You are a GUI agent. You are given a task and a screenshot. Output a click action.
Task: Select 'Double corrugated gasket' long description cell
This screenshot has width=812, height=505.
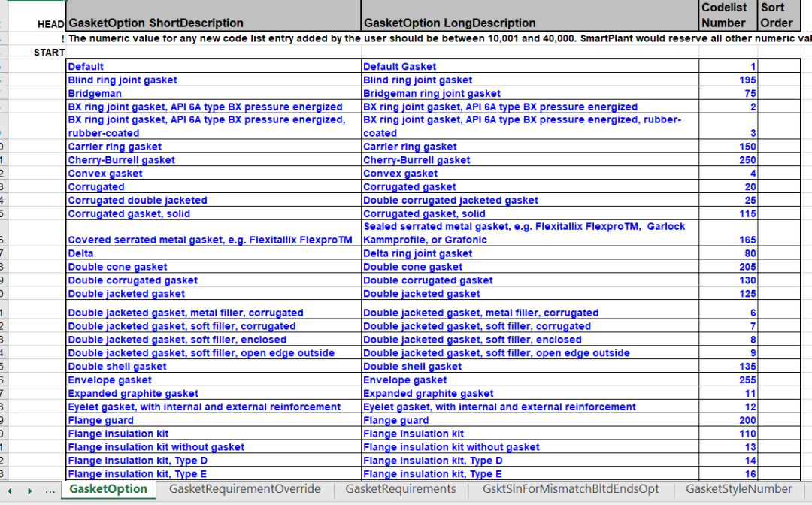tap(530, 280)
